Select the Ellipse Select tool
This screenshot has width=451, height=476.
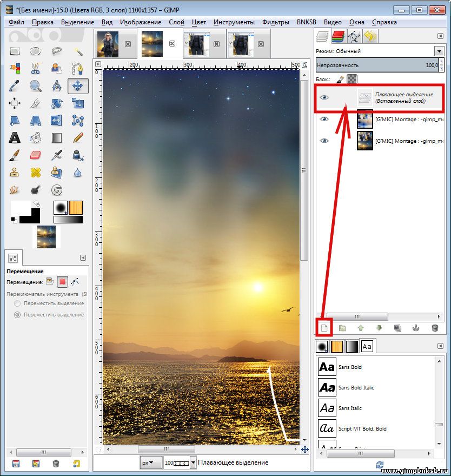point(36,51)
